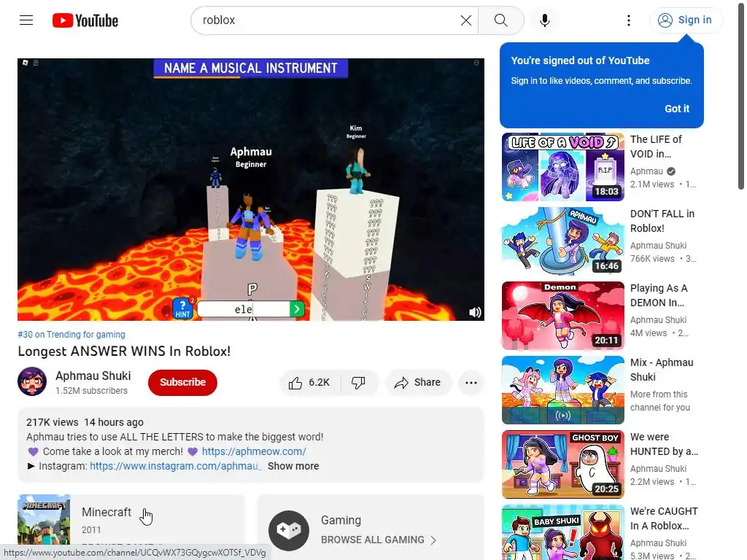Click the video title Longest ANSWER WINS
747x560 pixels.
pyautogui.click(x=124, y=351)
